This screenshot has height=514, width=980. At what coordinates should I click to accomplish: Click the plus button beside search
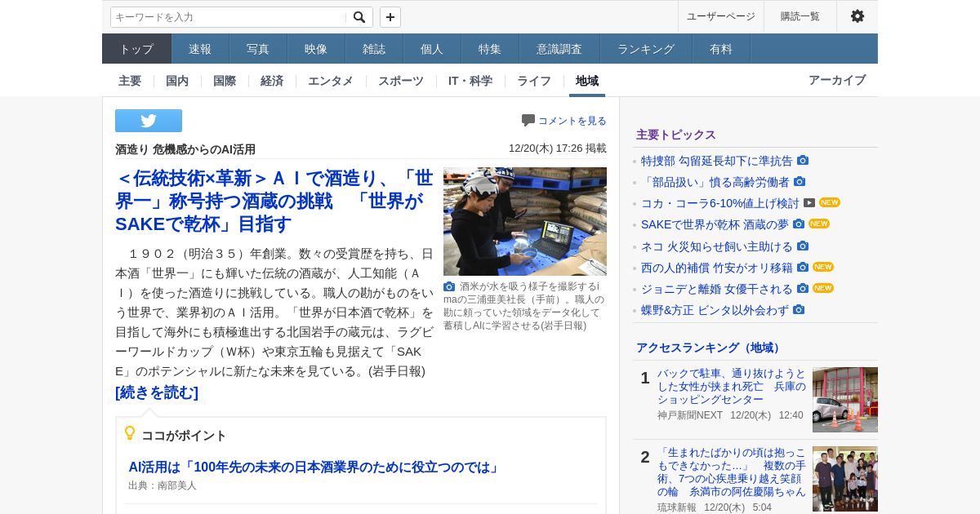click(x=390, y=17)
